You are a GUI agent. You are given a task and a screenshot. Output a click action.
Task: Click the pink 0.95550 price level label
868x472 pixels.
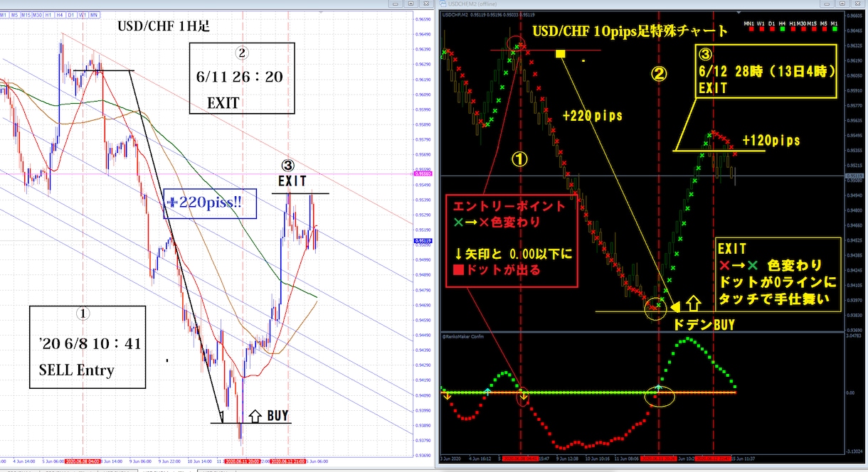click(423, 173)
